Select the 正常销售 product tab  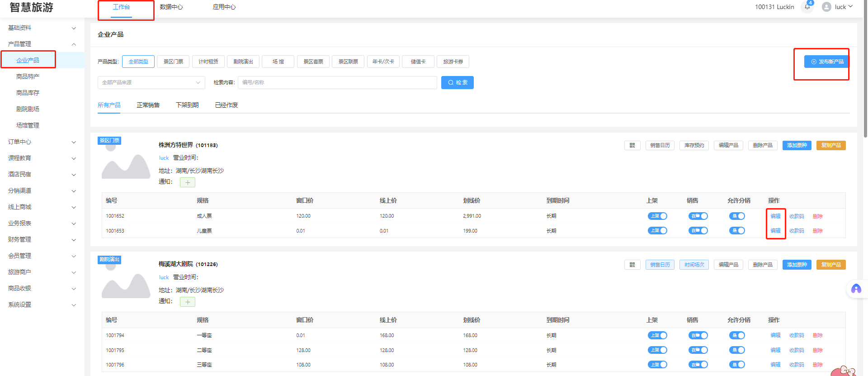(148, 105)
